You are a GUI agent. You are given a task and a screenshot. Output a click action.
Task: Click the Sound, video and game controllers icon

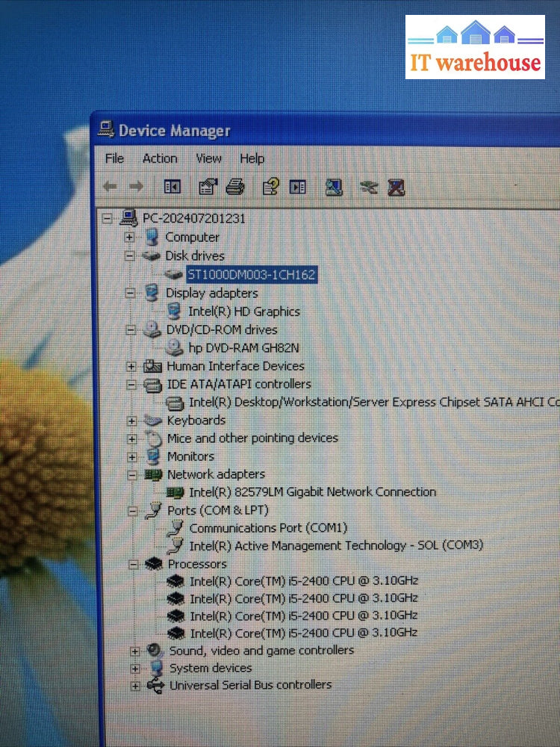[155, 651]
